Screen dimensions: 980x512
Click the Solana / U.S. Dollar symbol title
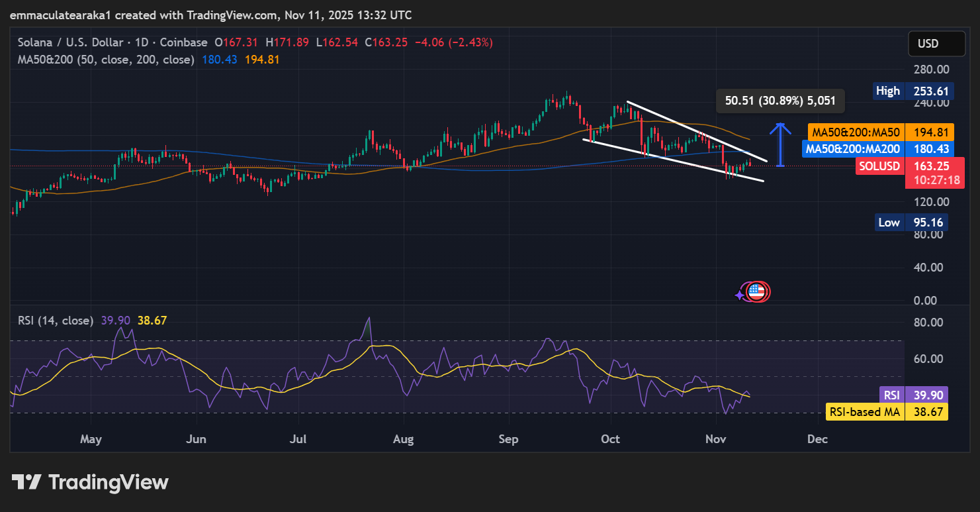pyautogui.click(x=69, y=42)
